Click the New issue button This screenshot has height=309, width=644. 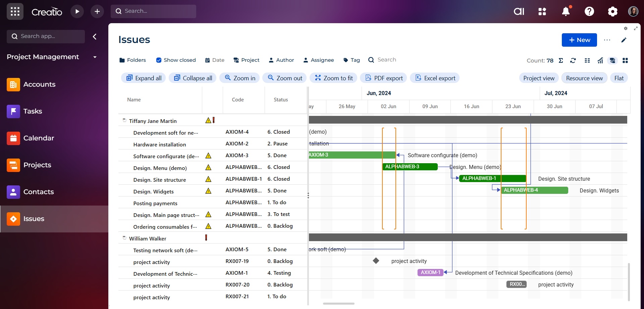579,40
